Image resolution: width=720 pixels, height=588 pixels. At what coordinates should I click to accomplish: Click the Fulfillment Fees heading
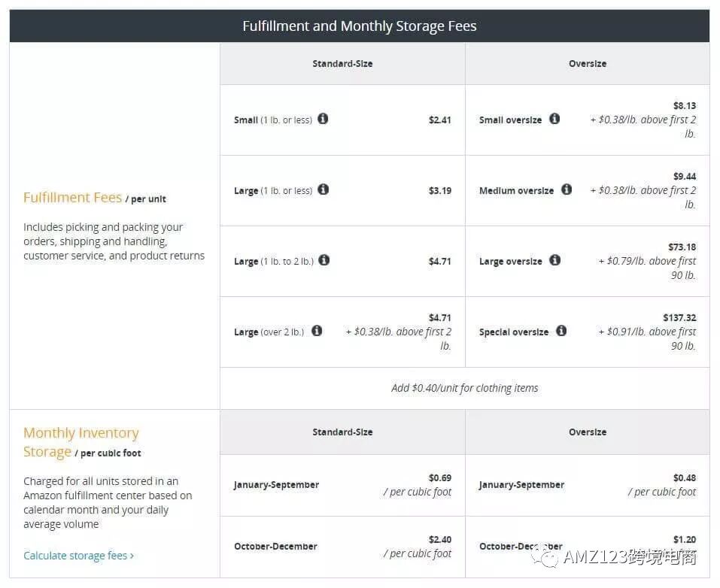pyautogui.click(x=72, y=198)
